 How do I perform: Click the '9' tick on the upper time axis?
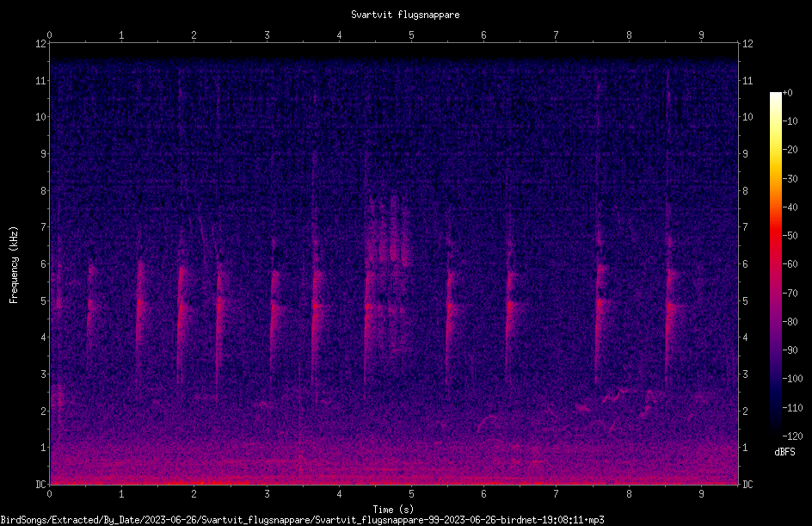[x=701, y=35]
